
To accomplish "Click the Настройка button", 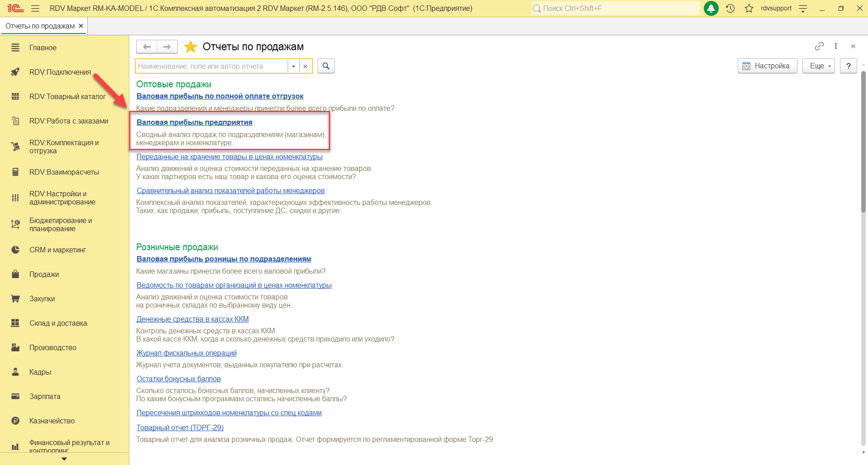I will [767, 66].
